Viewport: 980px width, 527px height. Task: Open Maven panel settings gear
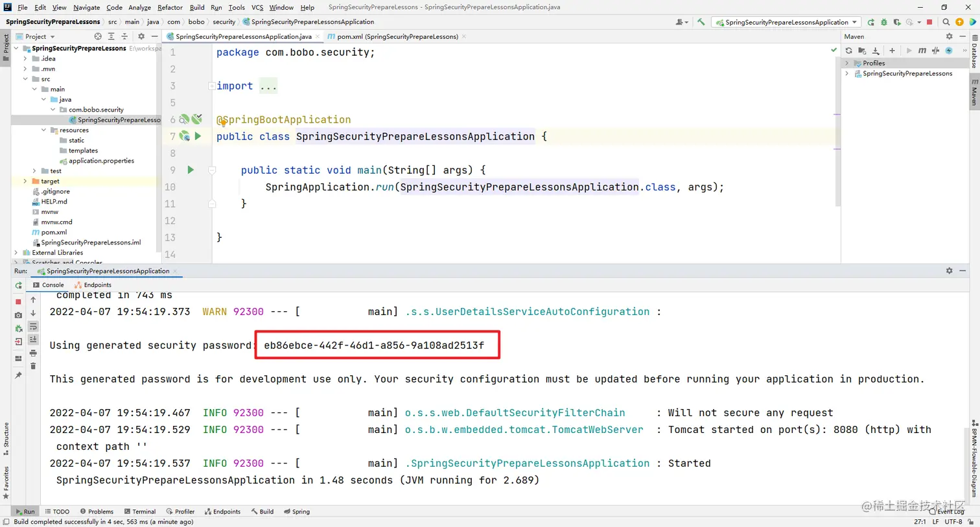point(950,36)
